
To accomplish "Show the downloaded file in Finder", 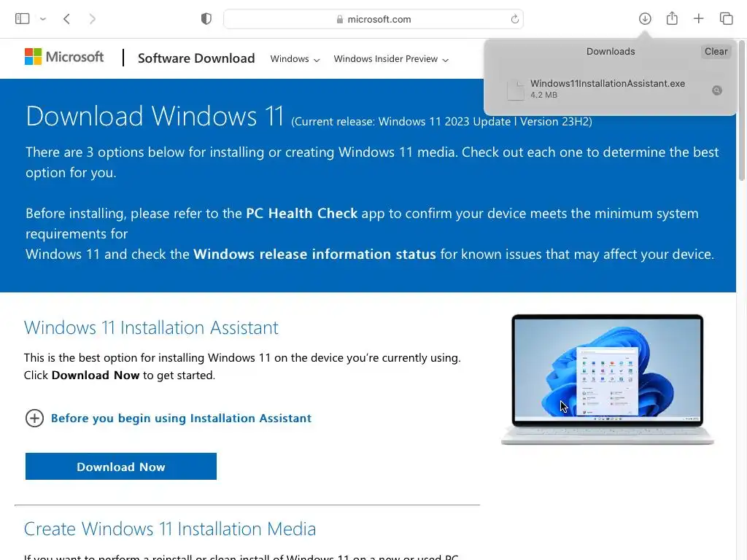I will coord(716,90).
